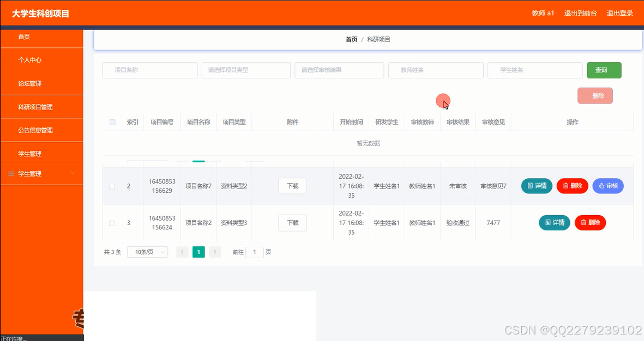Click the 详情 icon on project 项目名称2 row
This screenshot has height=341, width=644.
[x=548, y=222]
